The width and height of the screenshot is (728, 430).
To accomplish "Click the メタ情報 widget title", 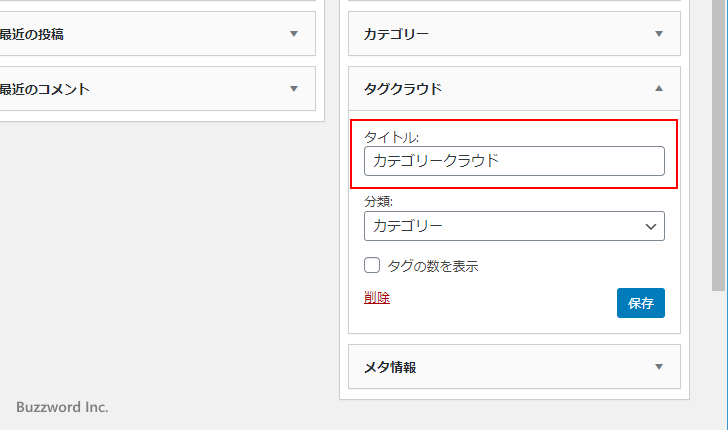I will click(390, 367).
